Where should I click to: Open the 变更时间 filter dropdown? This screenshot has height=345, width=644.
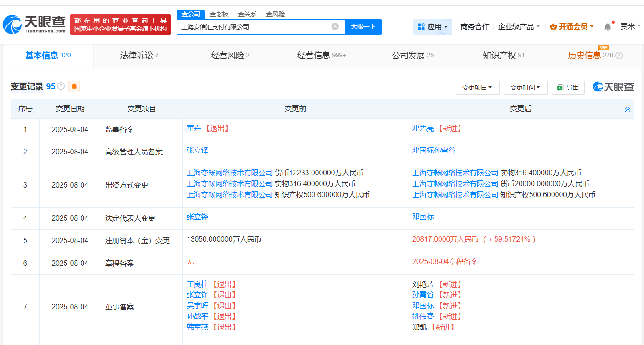[526, 87]
